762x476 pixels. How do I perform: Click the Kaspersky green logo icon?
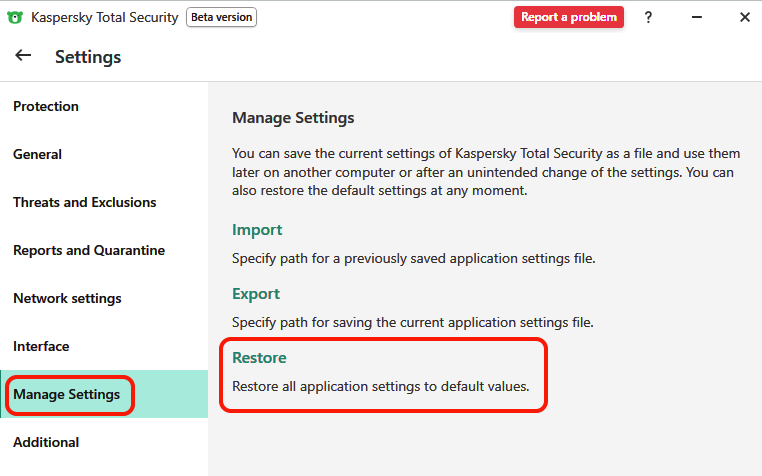click(x=14, y=17)
